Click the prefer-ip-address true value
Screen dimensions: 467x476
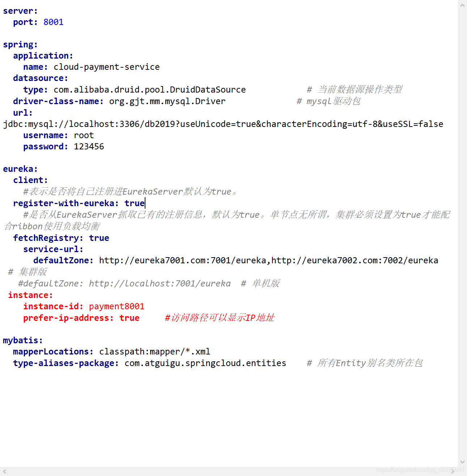pyautogui.click(x=130, y=318)
